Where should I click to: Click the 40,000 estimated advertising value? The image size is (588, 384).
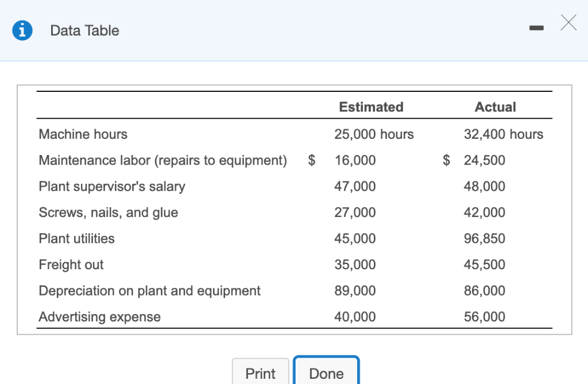(x=355, y=317)
